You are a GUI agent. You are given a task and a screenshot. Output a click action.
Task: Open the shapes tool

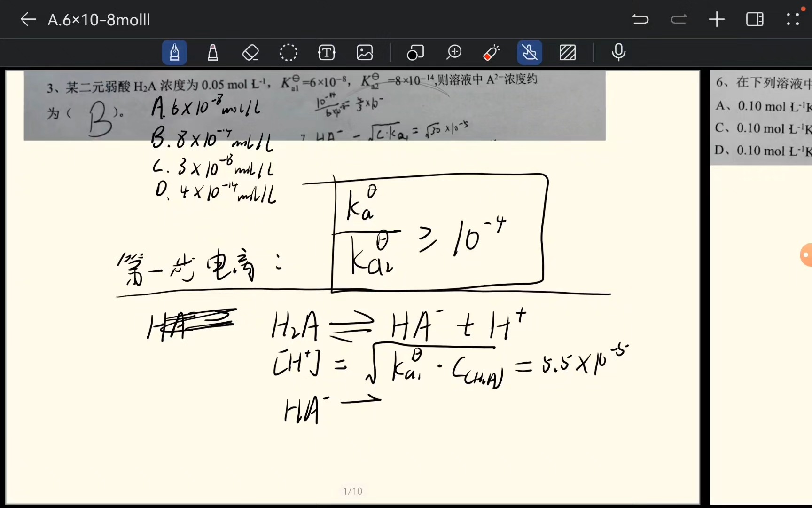click(415, 52)
